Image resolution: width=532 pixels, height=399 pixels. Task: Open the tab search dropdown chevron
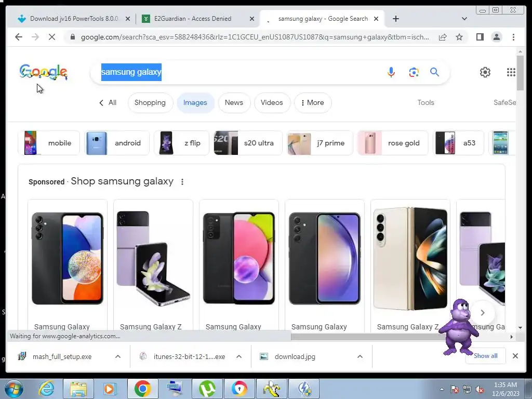[464, 19]
